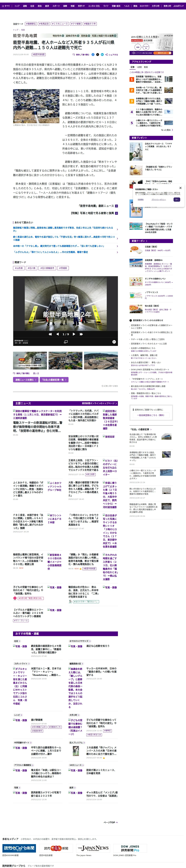Open the 見附島 3D comparison thumbnail
Screen dimensions: 186x868
[30, 361]
